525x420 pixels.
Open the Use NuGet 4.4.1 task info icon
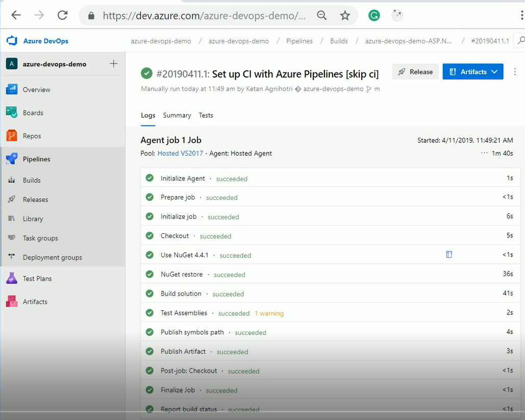pyautogui.click(x=449, y=254)
